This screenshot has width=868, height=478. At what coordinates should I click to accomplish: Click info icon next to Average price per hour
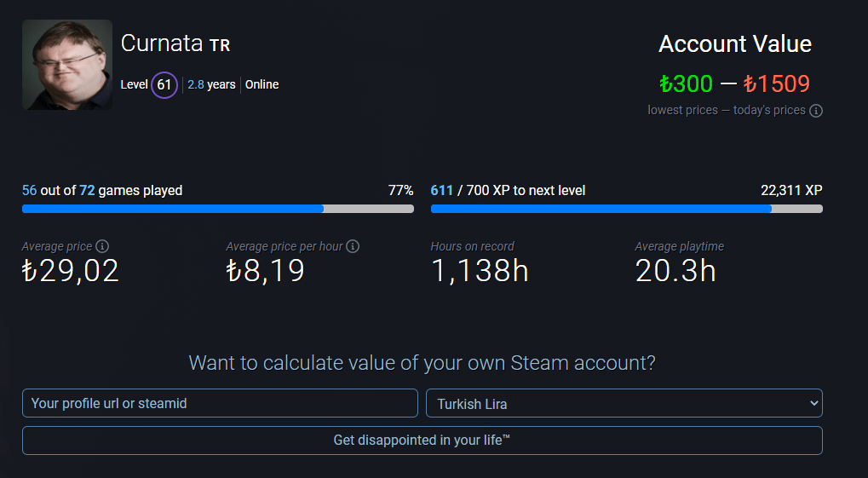[x=353, y=246]
